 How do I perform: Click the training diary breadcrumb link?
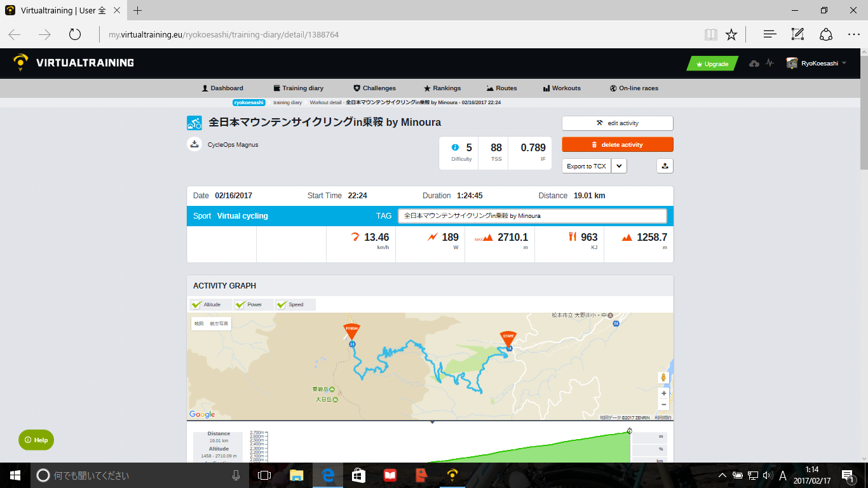287,102
